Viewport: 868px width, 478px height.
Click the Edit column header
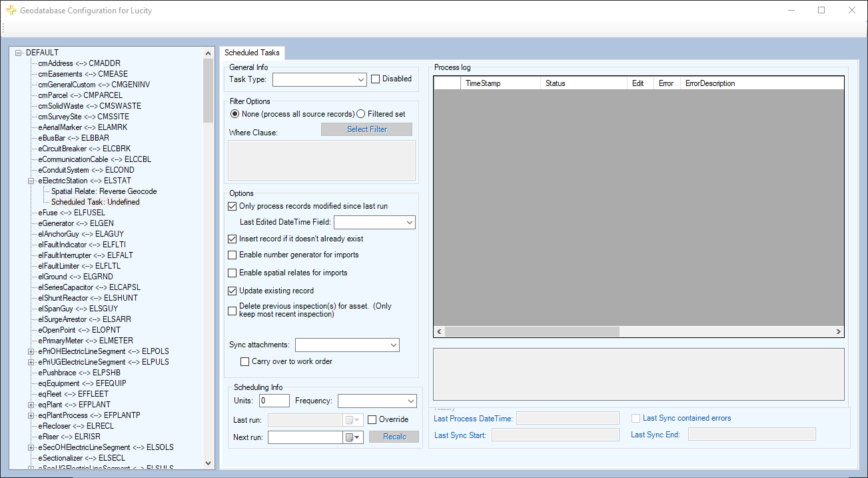(x=640, y=83)
